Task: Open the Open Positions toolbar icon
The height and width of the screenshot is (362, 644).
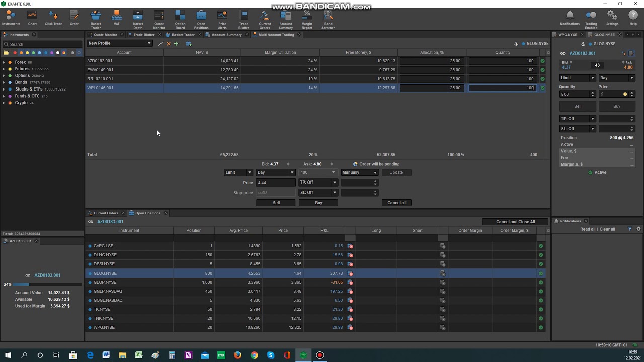Action: coord(201,20)
